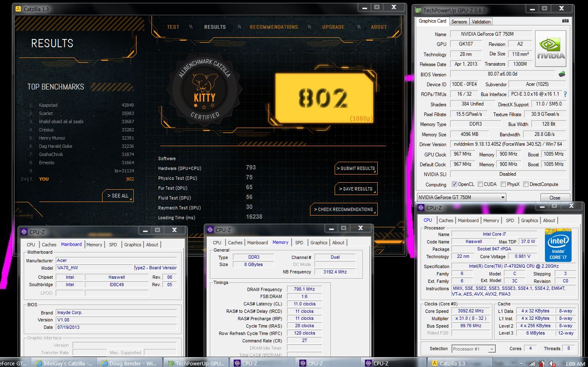Click the GPU Name field in GPU-Z
Image resolution: width=588 pixels, height=367 pixels.
point(491,34)
